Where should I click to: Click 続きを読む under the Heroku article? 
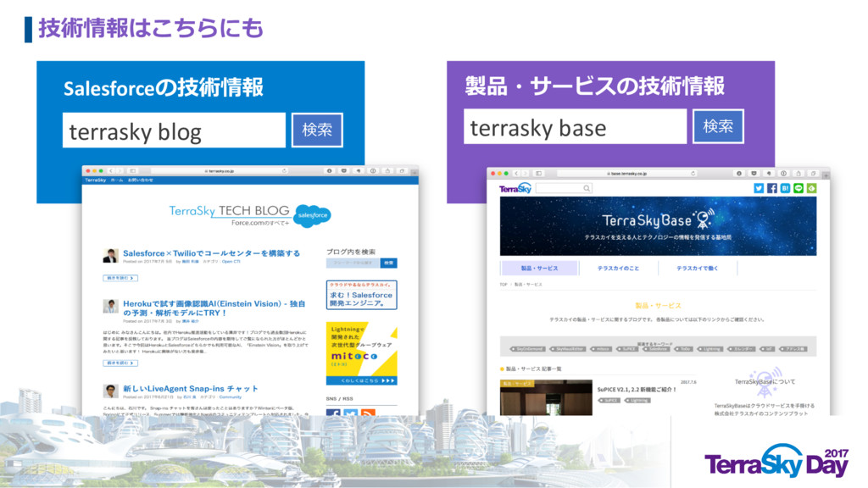coord(120,363)
